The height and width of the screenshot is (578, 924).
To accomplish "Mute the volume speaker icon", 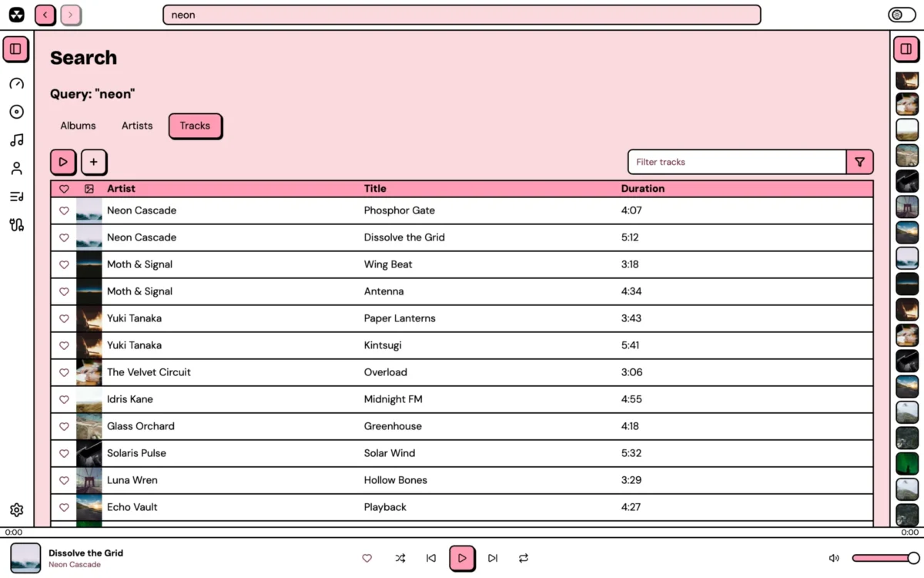I will (834, 558).
